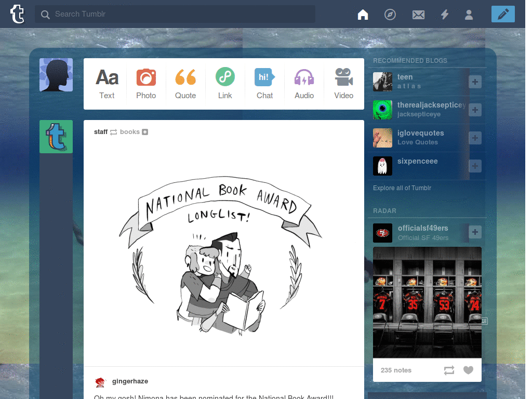Click the keyboard shortcuts icon beside radar

[x=485, y=321]
